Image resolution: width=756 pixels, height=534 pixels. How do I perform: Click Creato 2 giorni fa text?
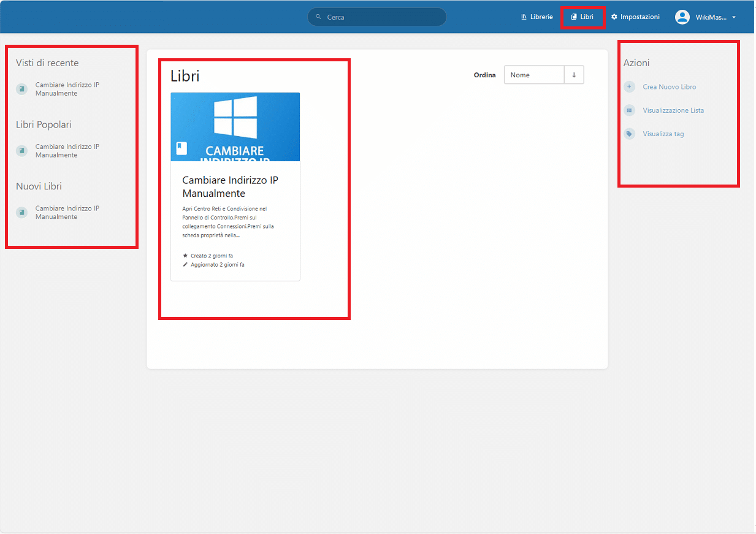[x=212, y=256]
